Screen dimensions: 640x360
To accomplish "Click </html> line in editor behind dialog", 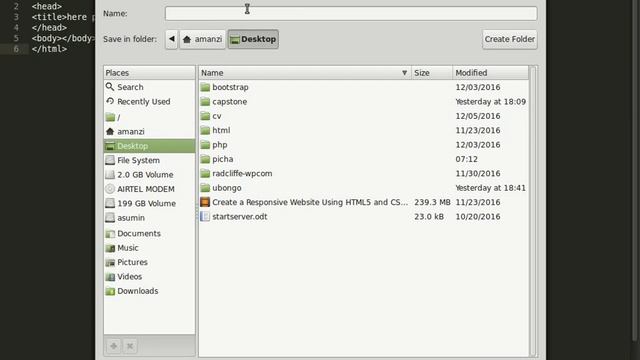I will [49, 49].
